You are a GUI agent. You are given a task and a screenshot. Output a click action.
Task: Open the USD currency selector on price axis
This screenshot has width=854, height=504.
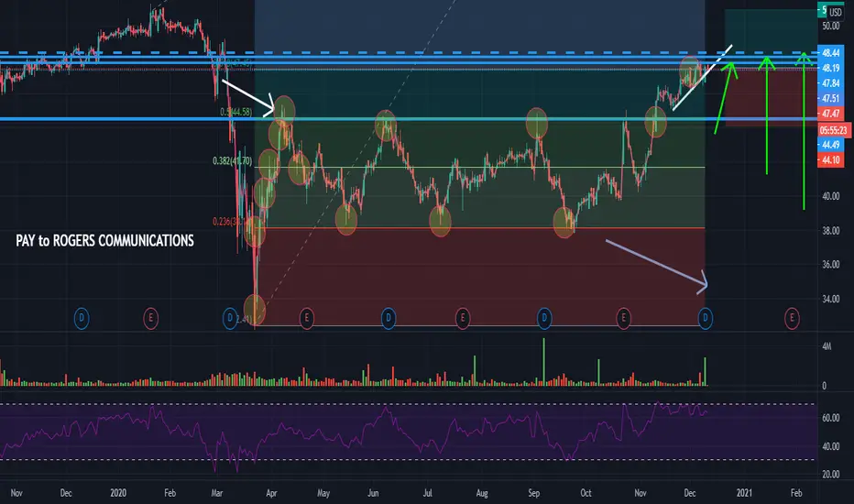click(x=836, y=12)
